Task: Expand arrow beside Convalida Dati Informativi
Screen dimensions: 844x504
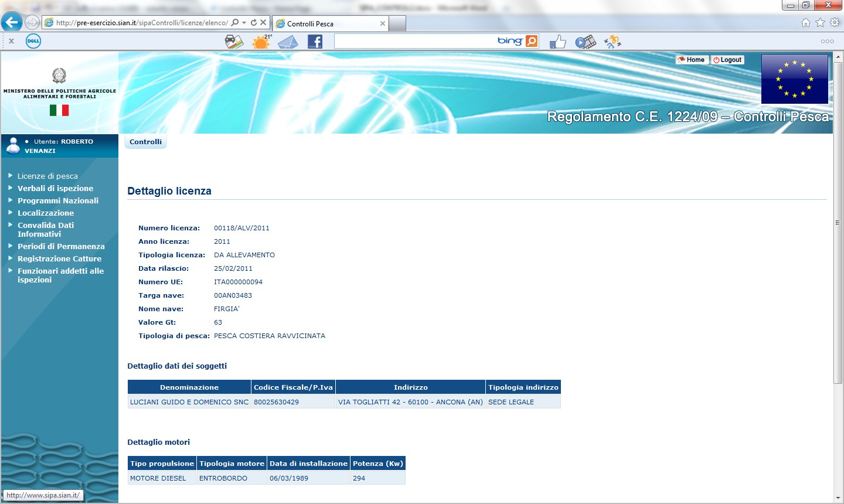Action: [11, 224]
